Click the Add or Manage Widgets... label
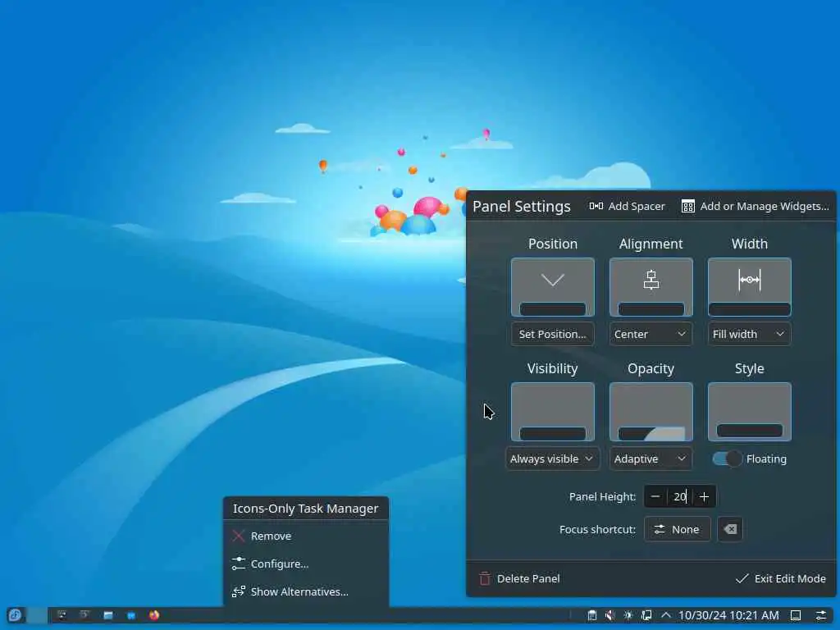The image size is (840, 630). click(765, 206)
